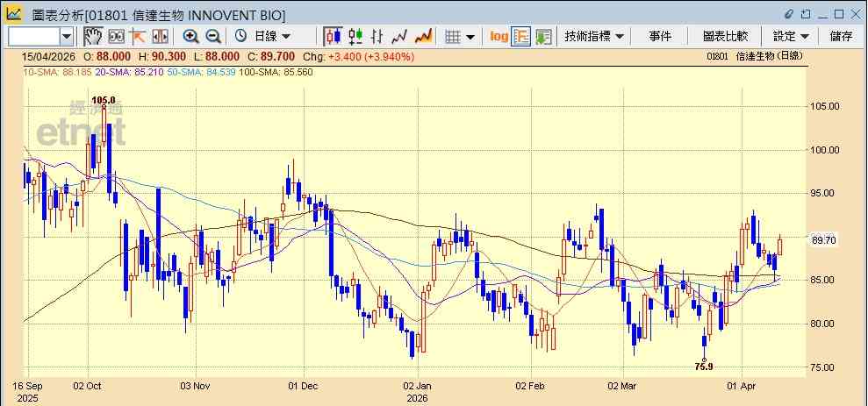Click the clock period icon

tap(240, 36)
